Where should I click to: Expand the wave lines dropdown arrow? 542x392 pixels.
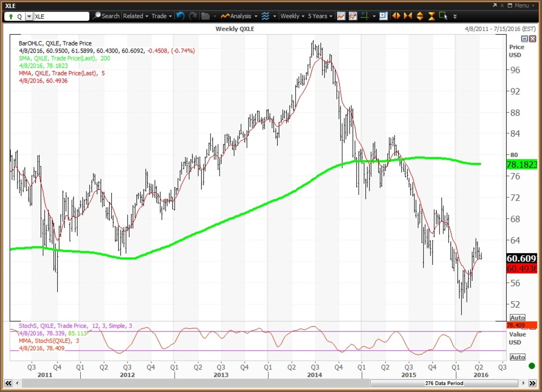click(275, 16)
